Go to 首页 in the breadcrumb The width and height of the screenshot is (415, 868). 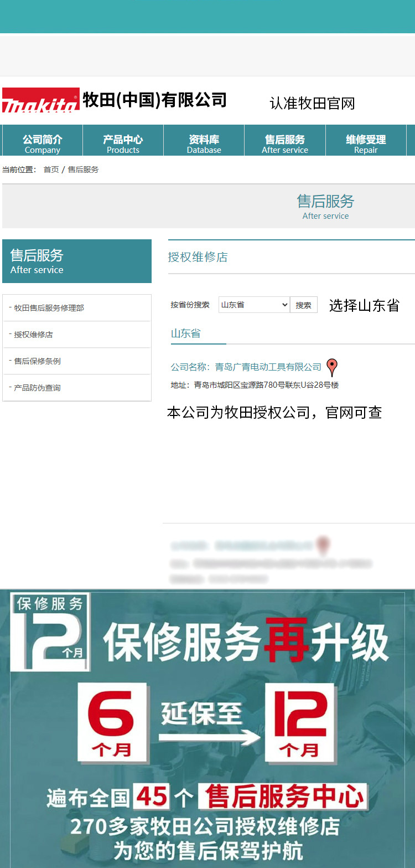point(51,170)
